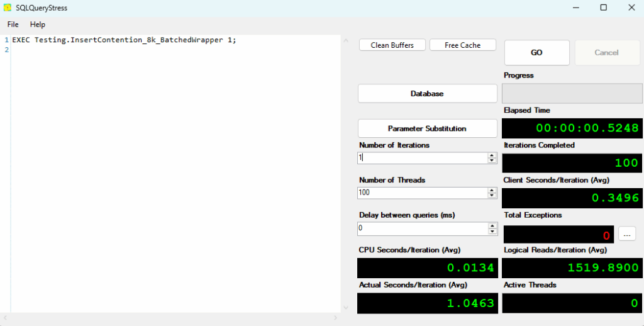Increase Number of Threads with up arrow
This screenshot has height=326, width=644.
(x=492, y=190)
